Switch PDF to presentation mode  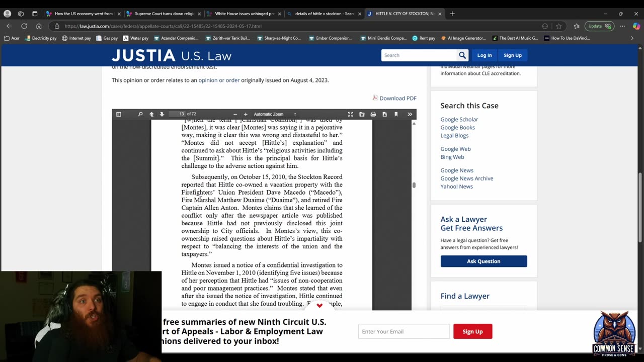tap(351, 114)
